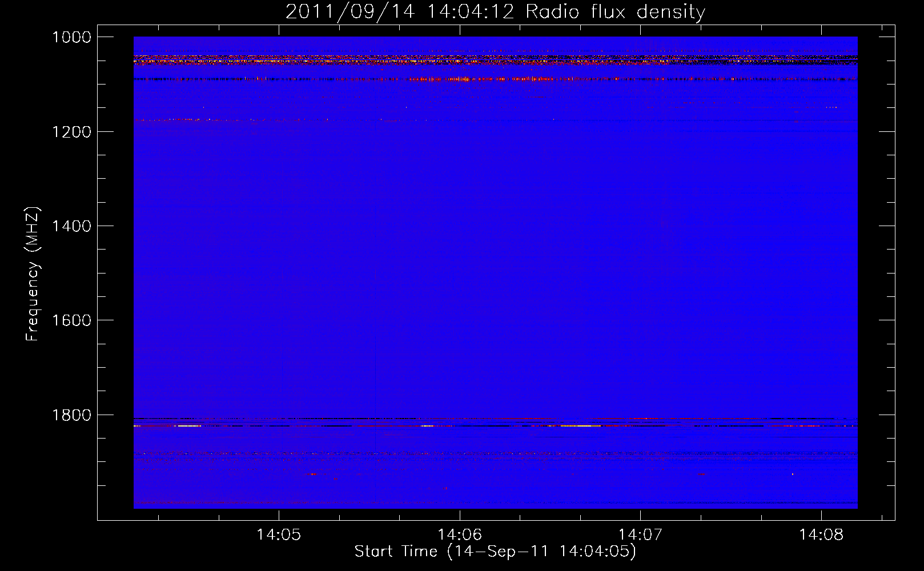Click the 14:07 time tick label
The height and width of the screenshot is (571, 924).
640,534
